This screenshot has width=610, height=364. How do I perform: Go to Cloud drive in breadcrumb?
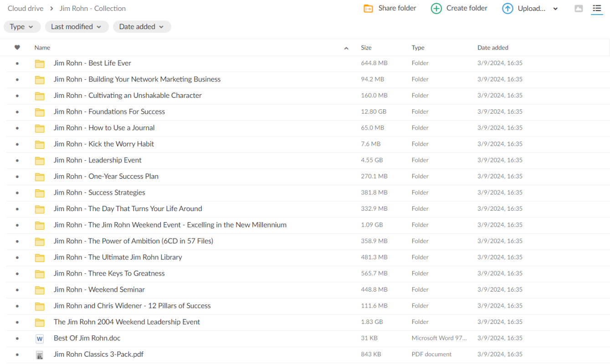coord(26,9)
